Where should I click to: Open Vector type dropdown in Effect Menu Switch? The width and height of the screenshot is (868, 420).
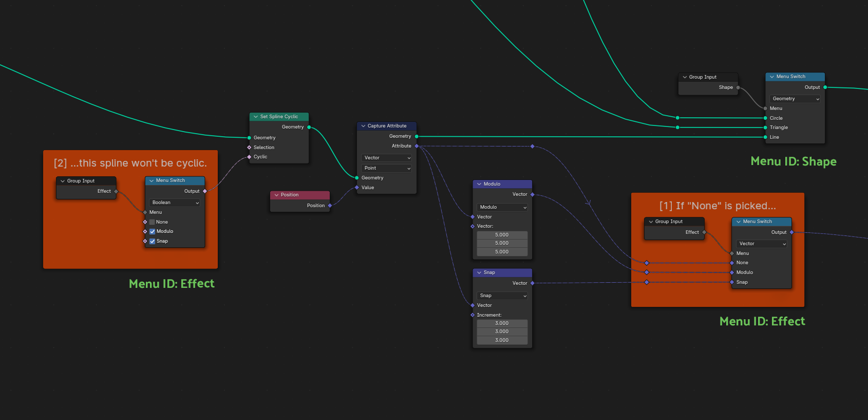(x=762, y=244)
